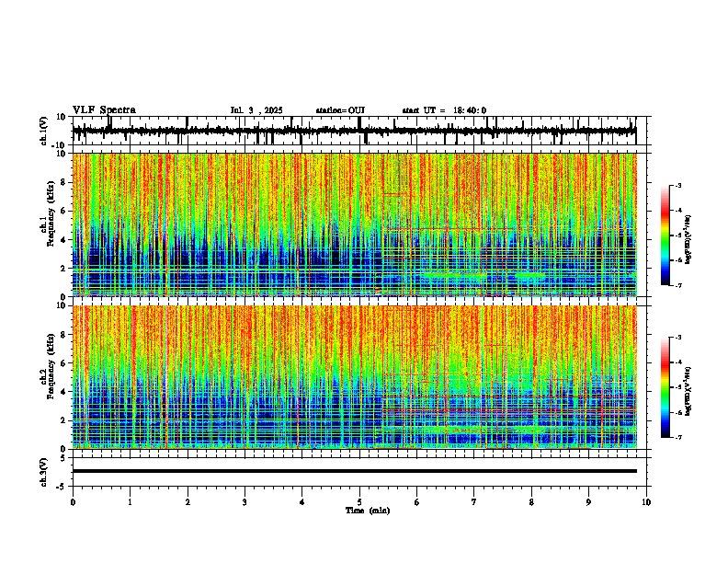
Task: Click time axis tick label "3"
Action: [245, 502]
